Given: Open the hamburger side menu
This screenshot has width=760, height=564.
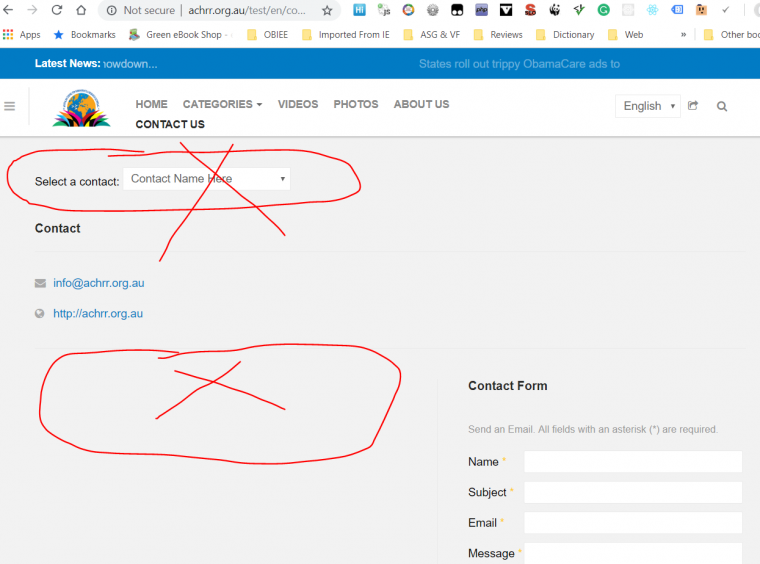Looking at the screenshot, I should (x=10, y=106).
